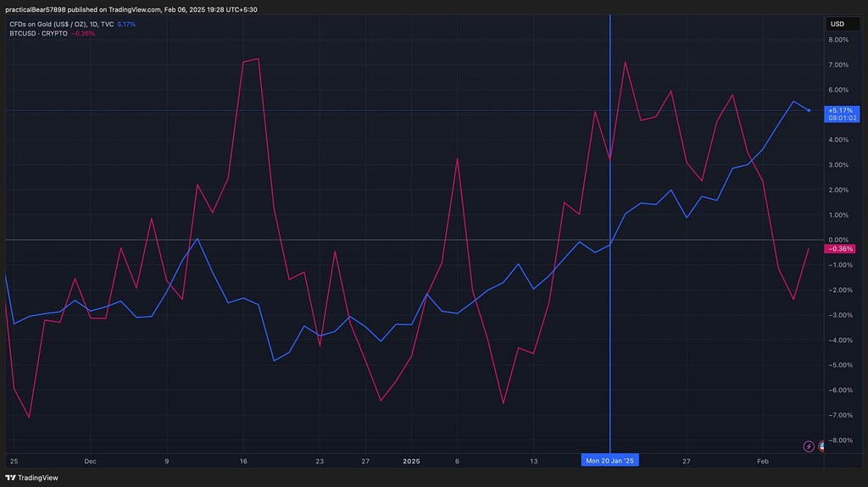The height and width of the screenshot is (487, 868).
Task: Click the 7.00% positive scale label
Action: [838, 64]
